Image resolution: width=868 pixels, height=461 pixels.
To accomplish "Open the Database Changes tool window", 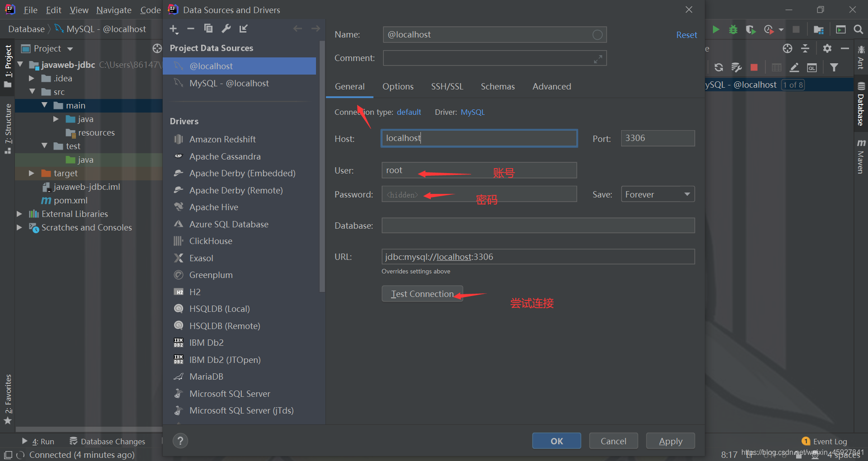I will 107,441.
